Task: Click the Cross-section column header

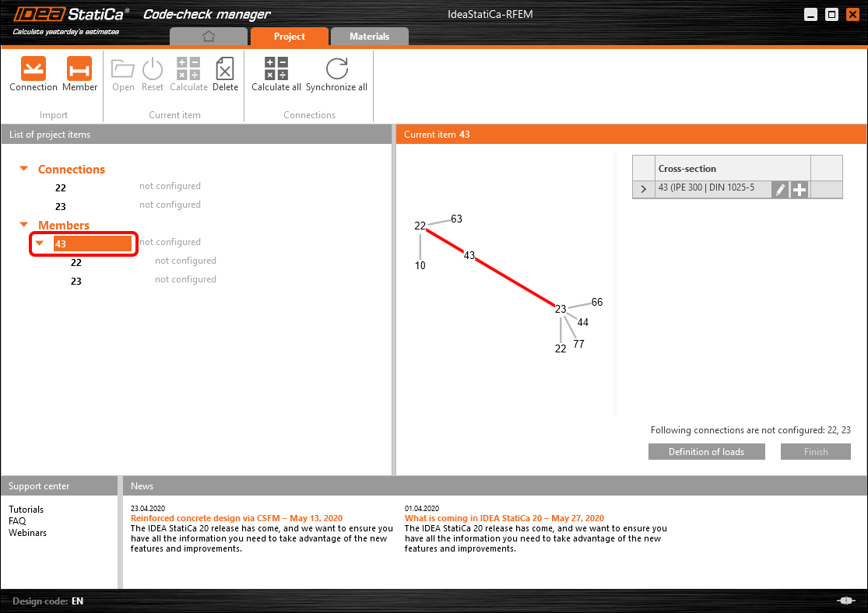Action: [733, 169]
